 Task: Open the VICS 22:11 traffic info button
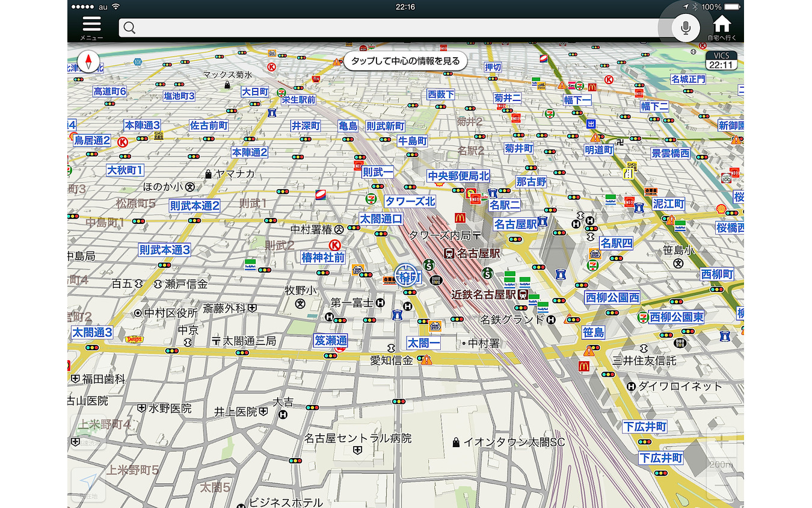pos(721,60)
